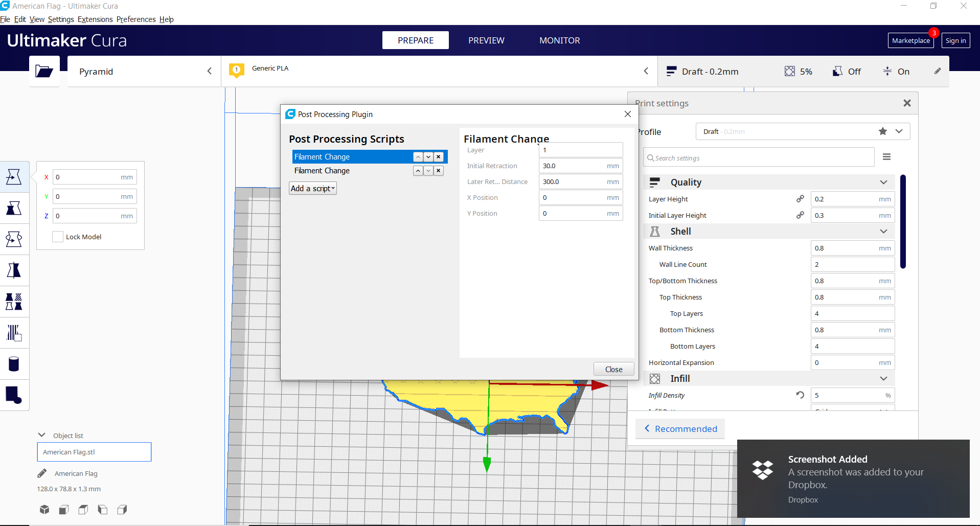Click the Infill Density value field

(853, 395)
